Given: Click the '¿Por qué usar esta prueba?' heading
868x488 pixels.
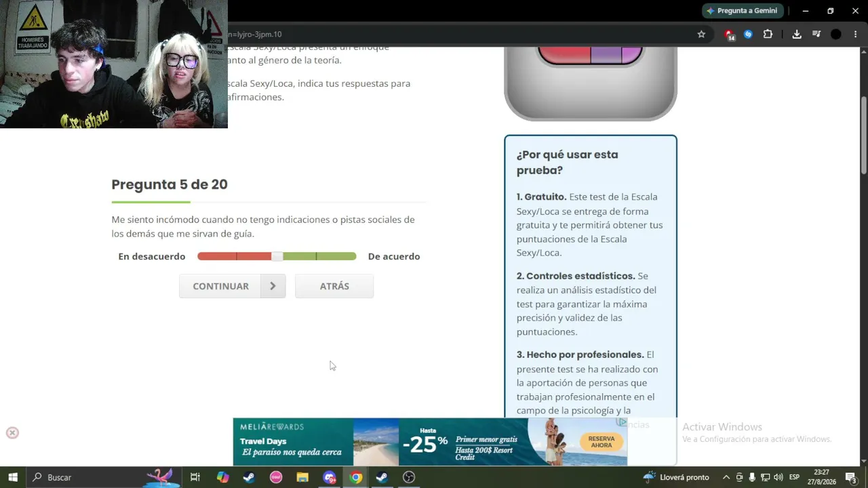Looking at the screenshot, I should (x=568, y=162).
